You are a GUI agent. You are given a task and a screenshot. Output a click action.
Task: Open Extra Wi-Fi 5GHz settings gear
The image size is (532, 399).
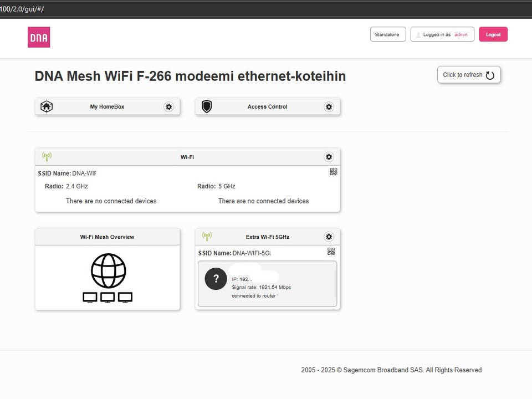[329, 237]
